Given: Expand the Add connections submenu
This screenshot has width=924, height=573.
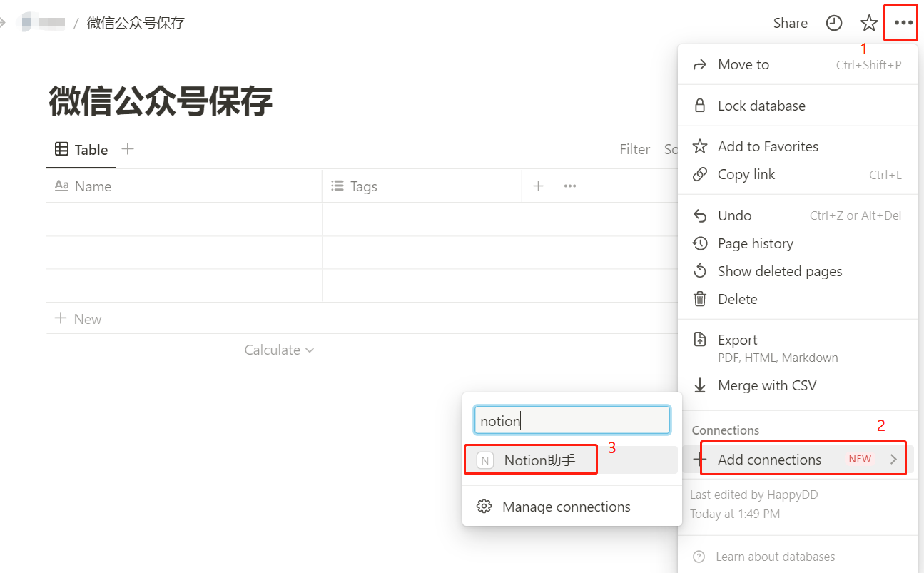Looking at the screenshot, I should click(x=797, y=460).
